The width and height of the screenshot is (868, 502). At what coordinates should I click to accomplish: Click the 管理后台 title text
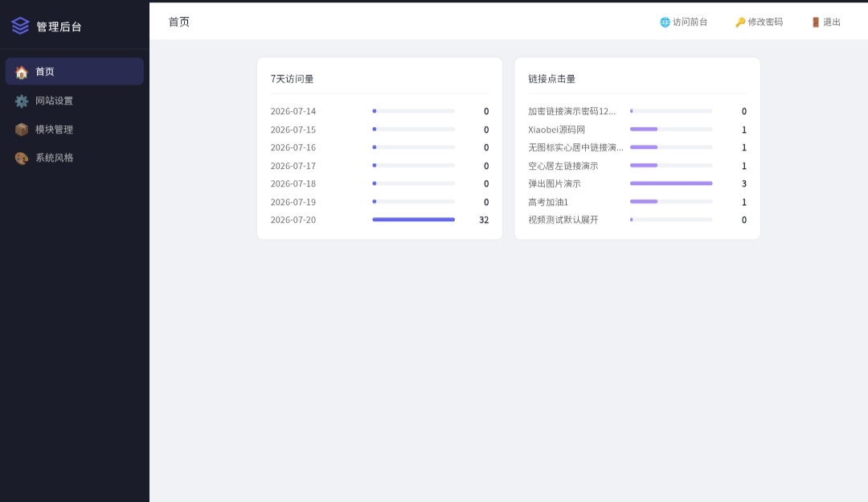click(59, 27)
